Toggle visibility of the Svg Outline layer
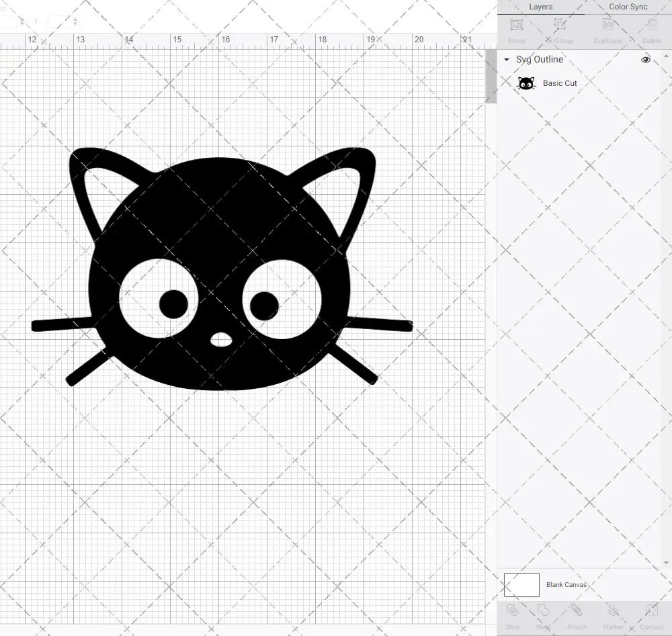Screen dimensions: 672x636 tap(645, 59)
